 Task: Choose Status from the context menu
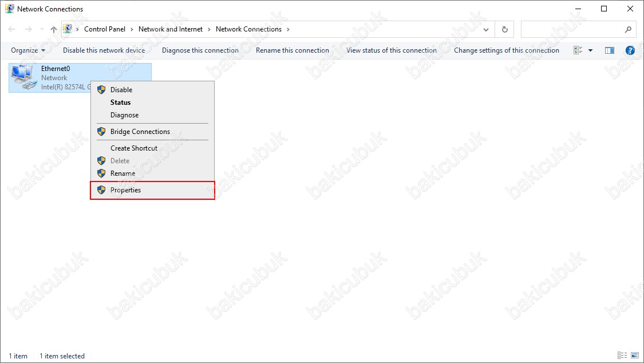click(x=152, y=102)
